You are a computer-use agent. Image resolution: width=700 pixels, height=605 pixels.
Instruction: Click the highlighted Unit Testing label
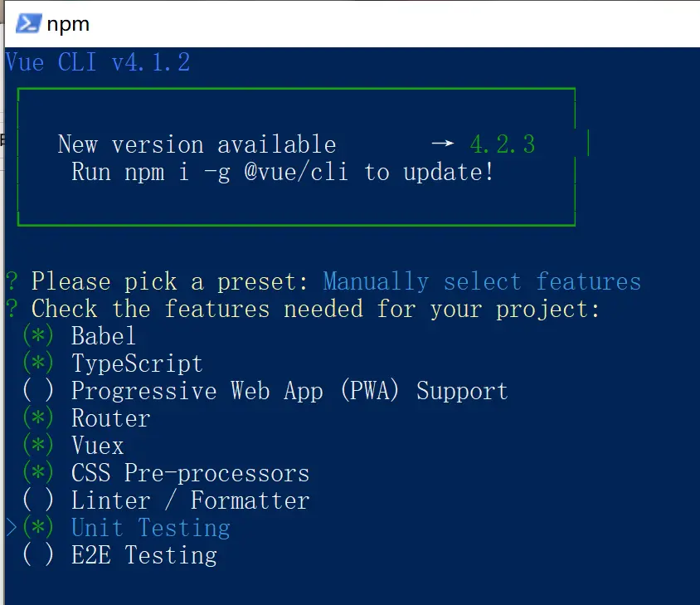(x=150, y=528)
